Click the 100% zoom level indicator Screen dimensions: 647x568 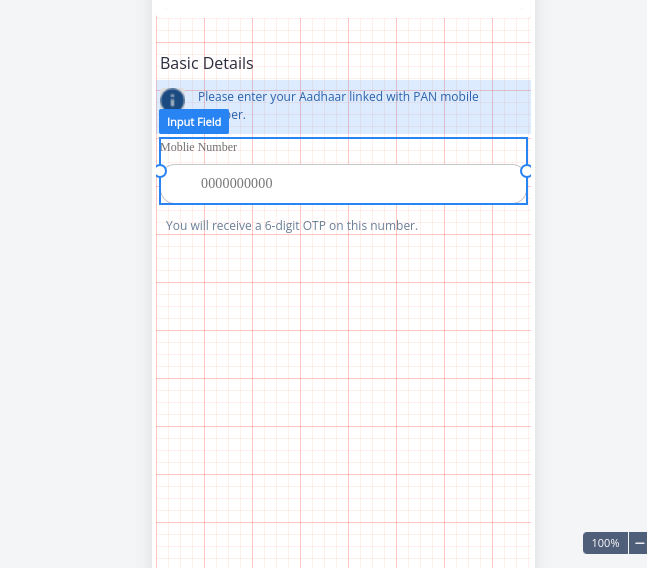click(605, 543)
